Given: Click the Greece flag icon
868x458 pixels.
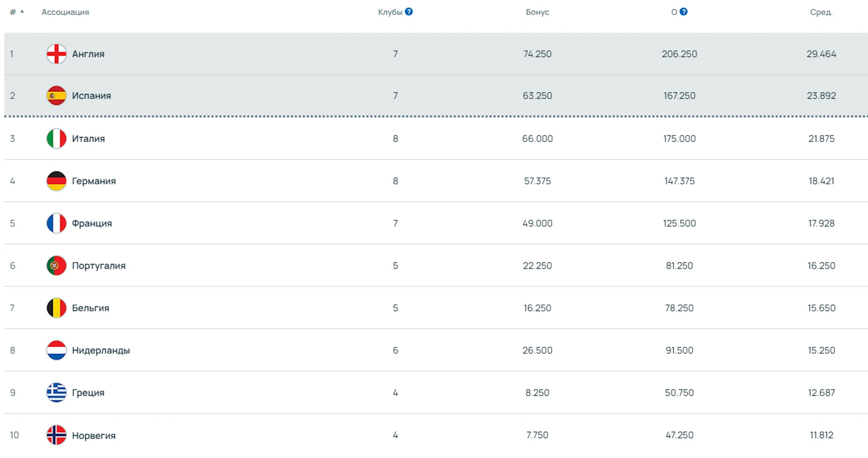Looking at the screenshot, I should coord(56,393).
